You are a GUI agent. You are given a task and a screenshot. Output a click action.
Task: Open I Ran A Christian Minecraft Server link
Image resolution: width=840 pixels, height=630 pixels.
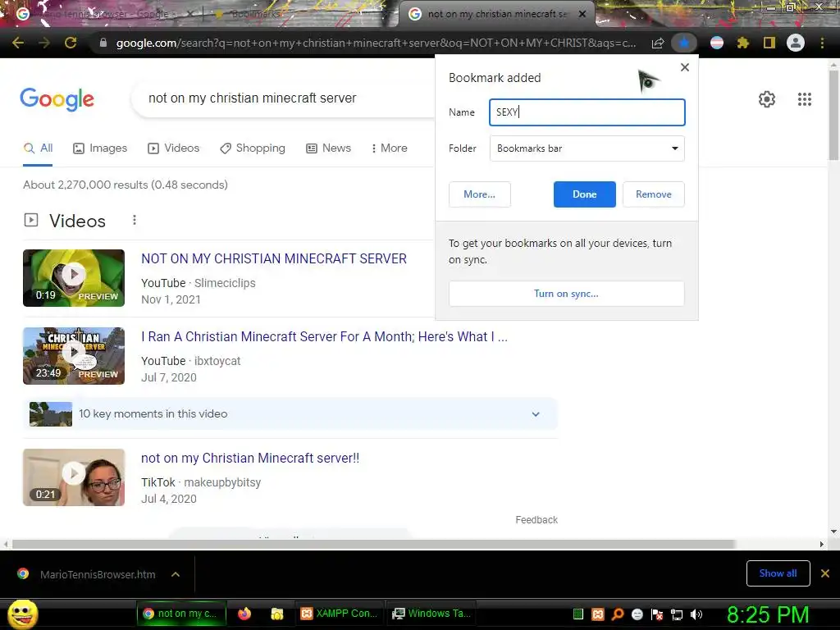[324, 337]
